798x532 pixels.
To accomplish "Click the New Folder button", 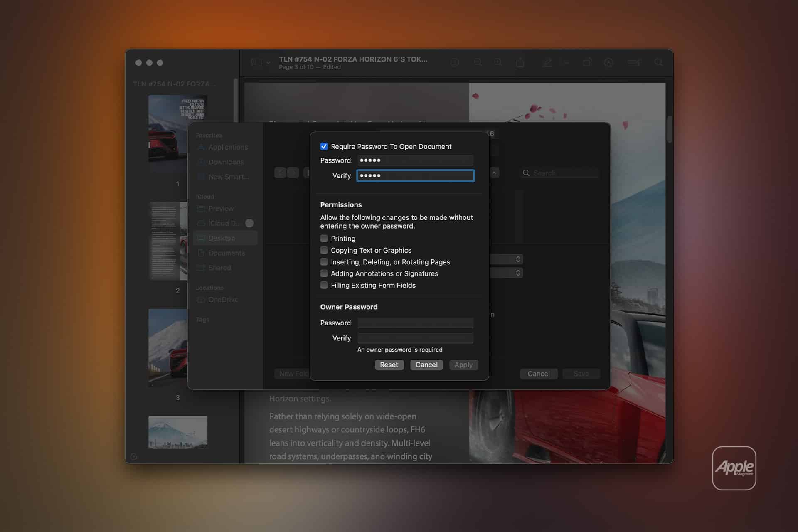I will pos(293,374).
